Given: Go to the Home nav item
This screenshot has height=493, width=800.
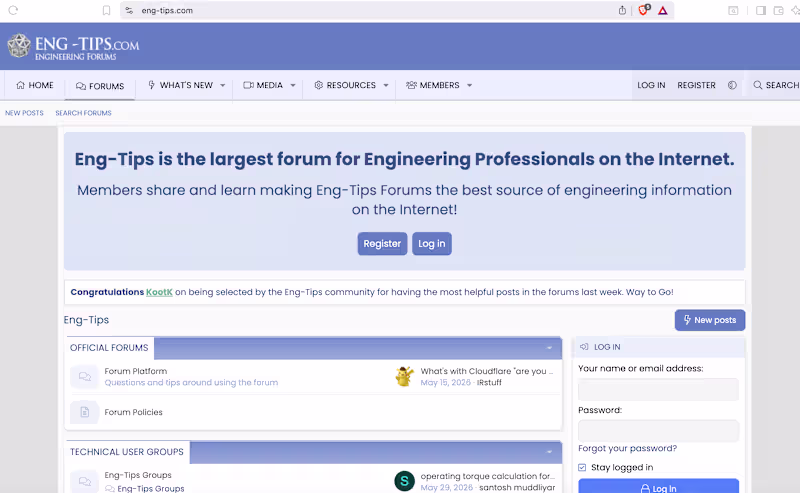Looking at the screenshot, I should pyautogui.click(x=35, y=85).
